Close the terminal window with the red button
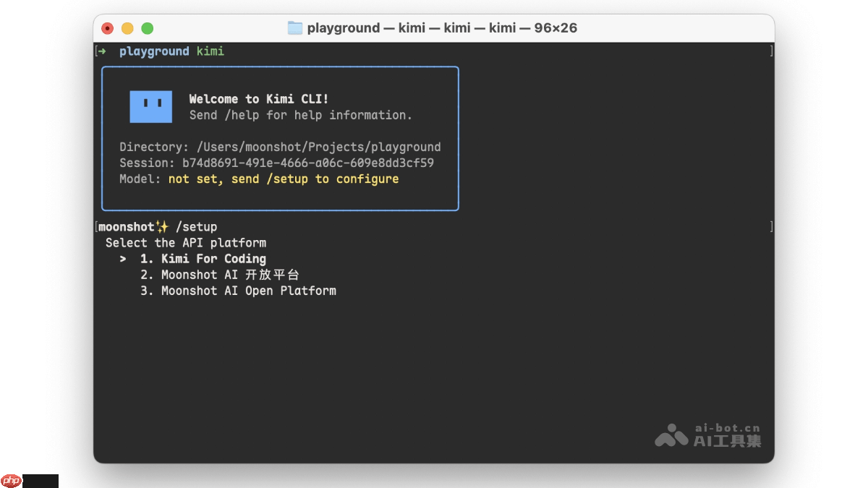The width and height of the screenshot is (868, 488). pyautogui.click(x=108, y=28)
